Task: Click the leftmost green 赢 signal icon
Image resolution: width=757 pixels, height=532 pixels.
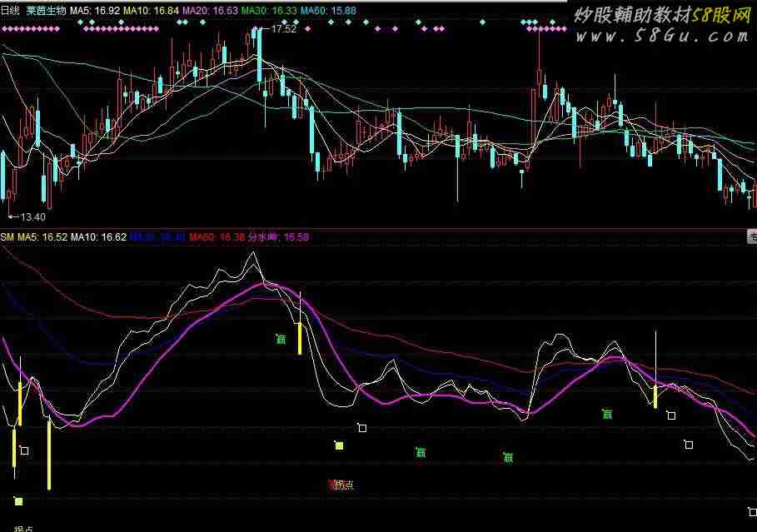Action: pyautogui.click(x=281, y=338)
